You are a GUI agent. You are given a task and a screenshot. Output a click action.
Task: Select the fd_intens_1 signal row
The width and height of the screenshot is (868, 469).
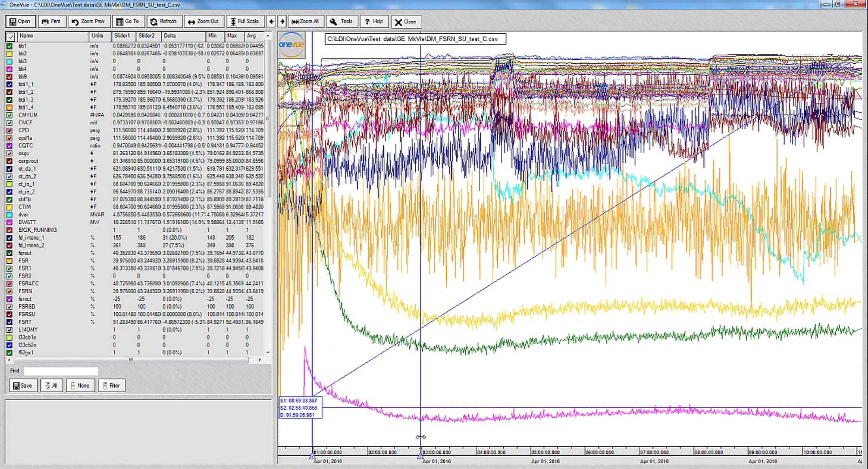pos(135,238)
